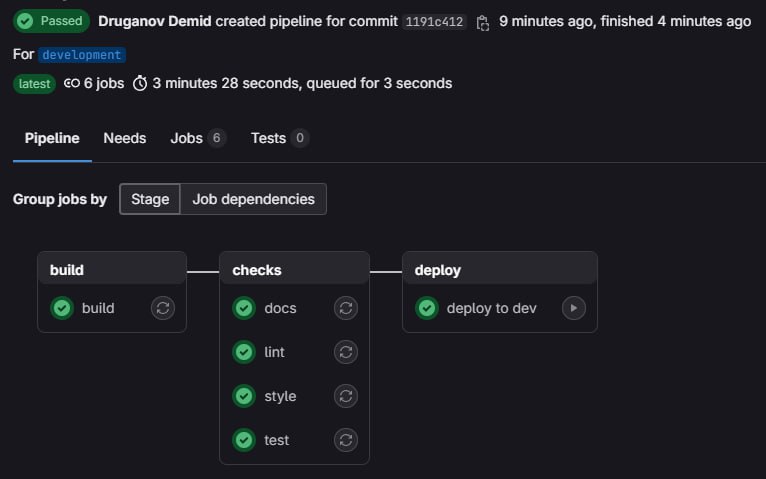Viewport: 766px width, 479px height.
Task: Retry the build job
Action: click(x=163, y=308)
